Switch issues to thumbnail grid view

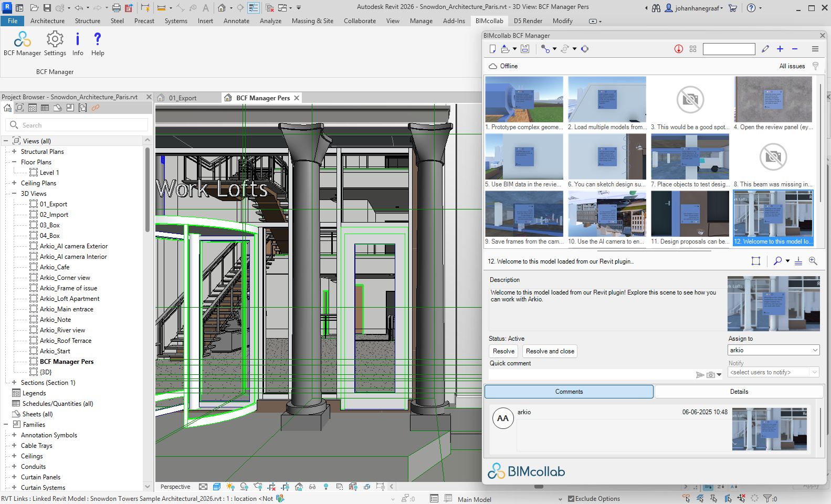click(x=693, y=49)
